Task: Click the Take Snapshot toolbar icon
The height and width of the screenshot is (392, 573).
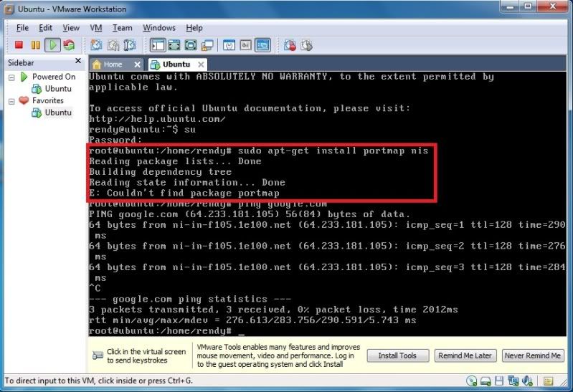Action: tap(96, 45)
